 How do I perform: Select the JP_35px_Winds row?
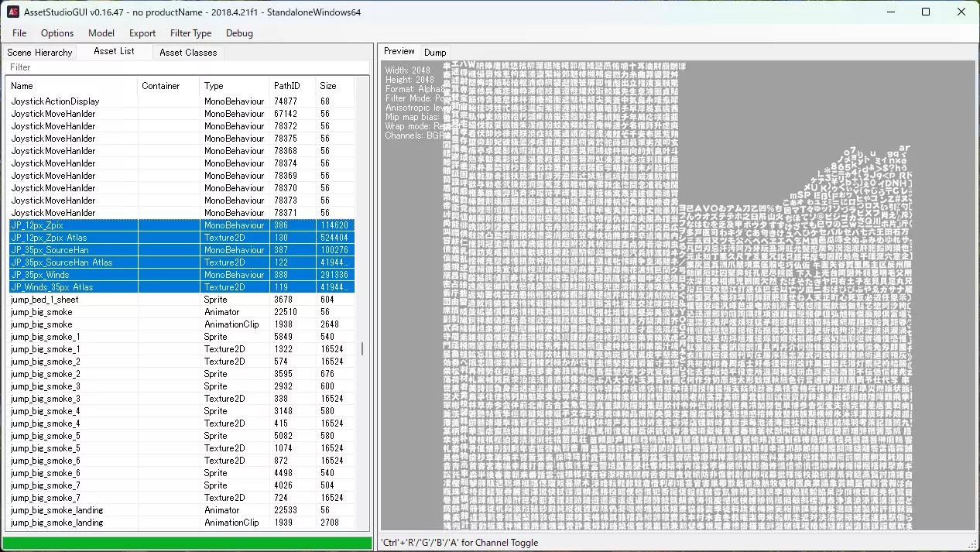pos(181,275)
